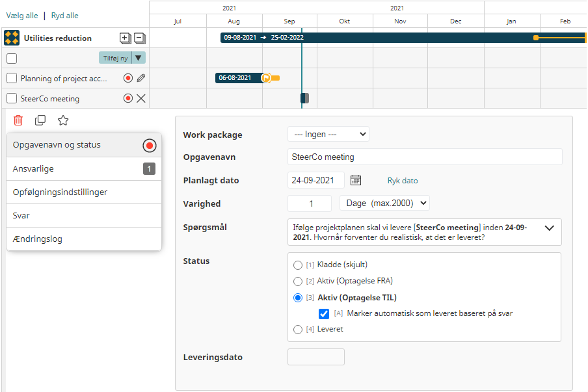Image resolution: width=588 pixels, height=392 pixels.
Task: Click the Vælg alle link
Action: [x=22, y=16]
